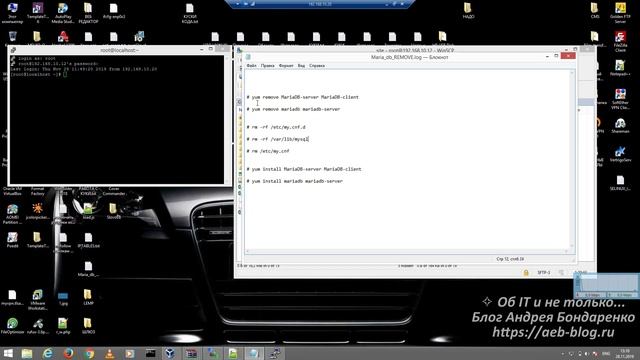Click the line 'rm /etc/my.cnf'
This screenshot has width=640, height=360.
(268, 151)
